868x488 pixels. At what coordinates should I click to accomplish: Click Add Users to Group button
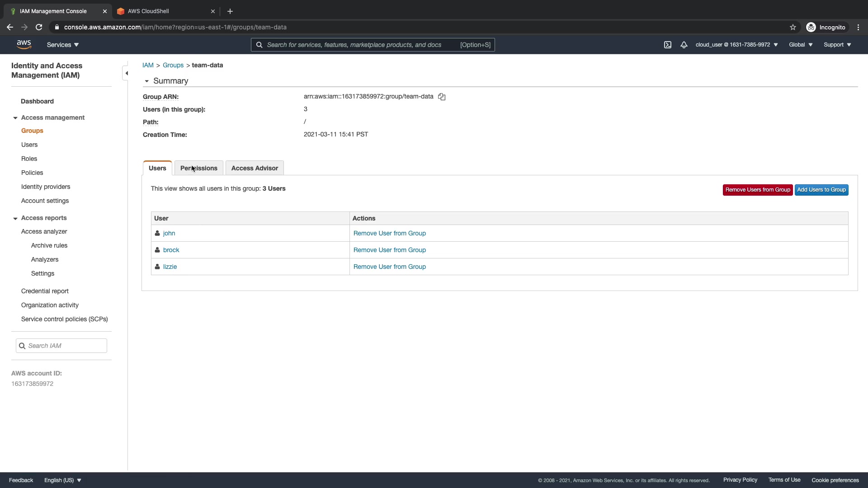tap(821, 190)
